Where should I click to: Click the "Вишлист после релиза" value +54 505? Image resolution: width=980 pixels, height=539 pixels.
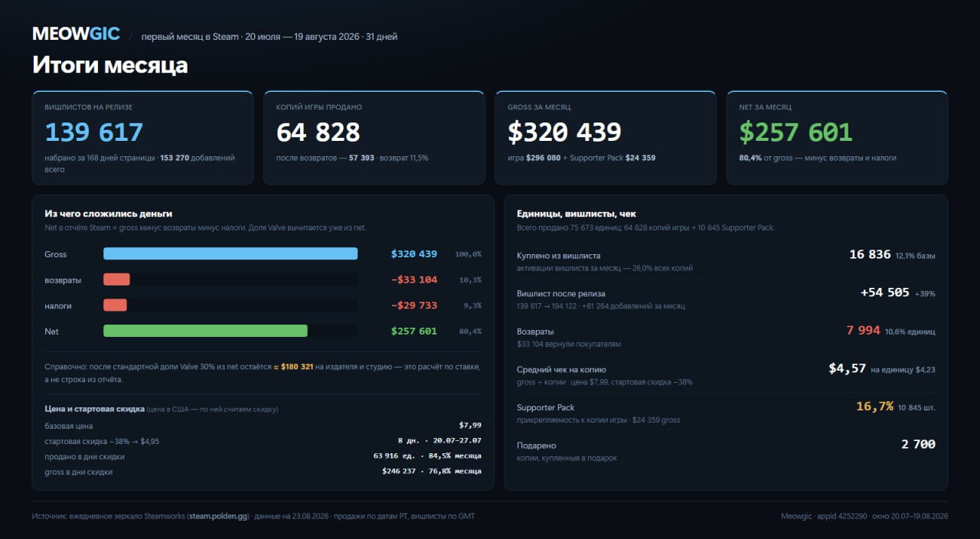(x=884, y=292)
